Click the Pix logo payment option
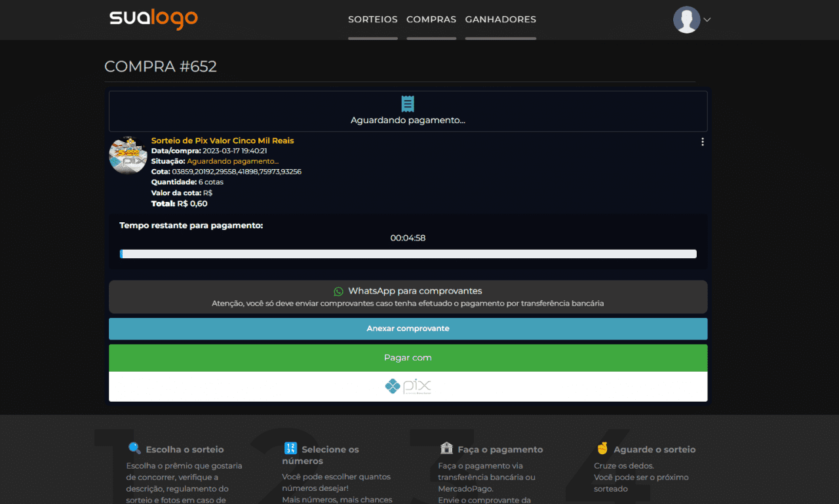The width and height of the screenshot is (839, 504). point(408,387)
